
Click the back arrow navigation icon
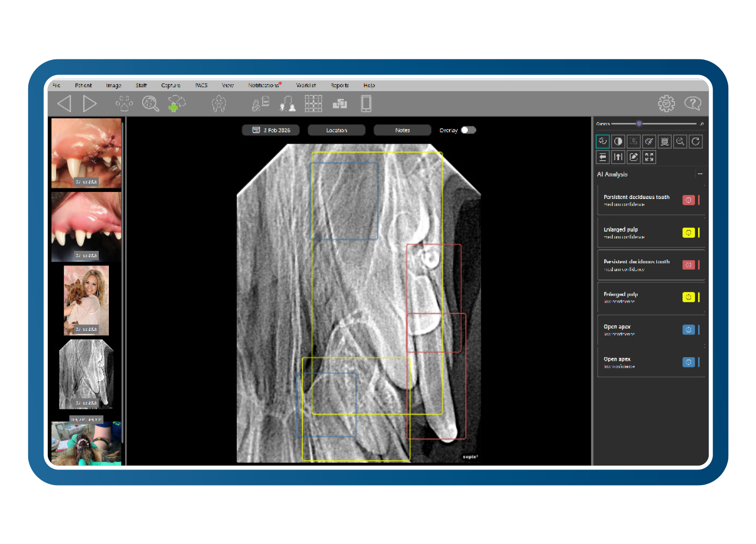pos(65,104)
